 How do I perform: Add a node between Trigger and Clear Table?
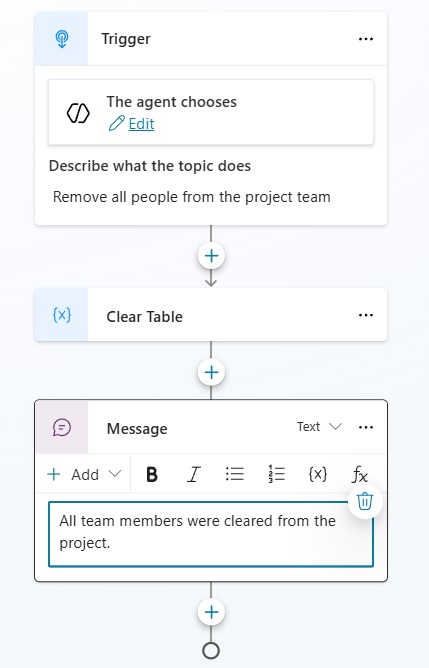point(211,256)
